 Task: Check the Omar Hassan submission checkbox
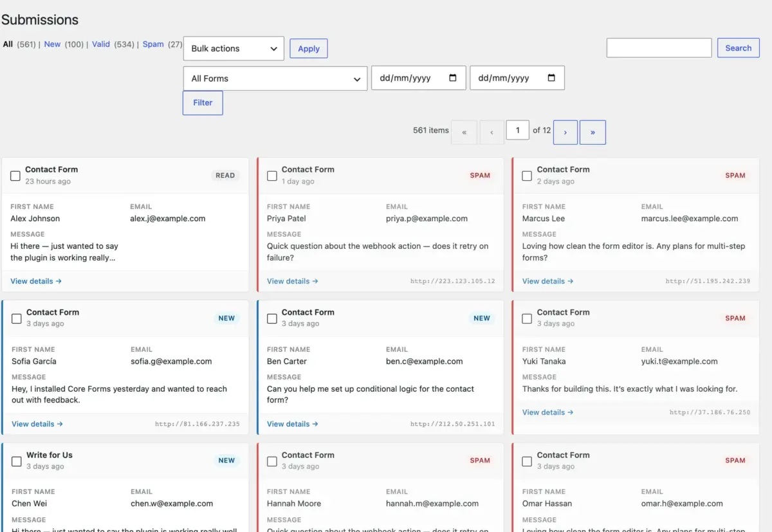(x=527, y=461)
